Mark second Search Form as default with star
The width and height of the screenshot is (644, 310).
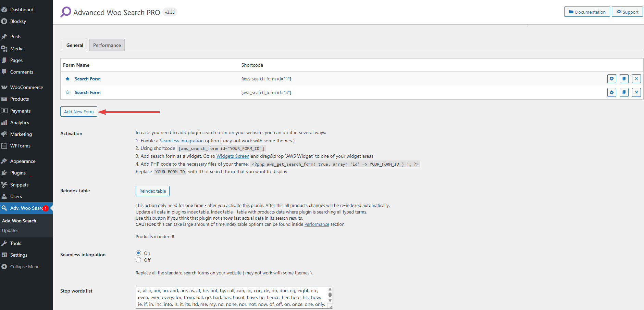pyautogui.click(x=67, y=92)
